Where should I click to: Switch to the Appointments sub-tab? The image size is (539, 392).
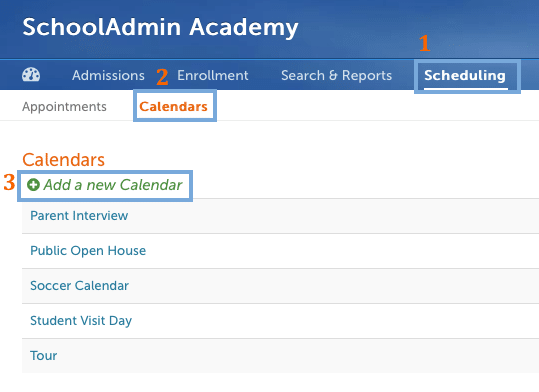64,107
